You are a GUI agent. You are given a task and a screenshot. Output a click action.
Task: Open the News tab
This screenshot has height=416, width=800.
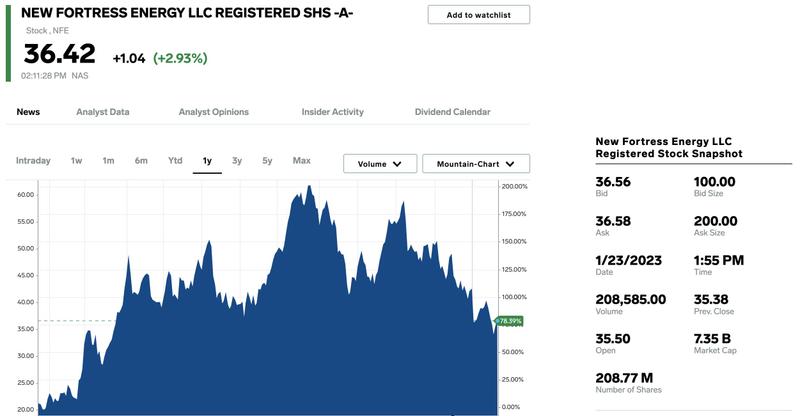28,112
